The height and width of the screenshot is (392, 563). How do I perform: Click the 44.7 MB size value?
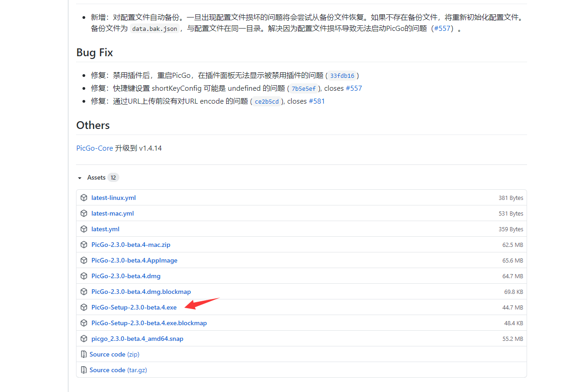[x=513, y=307]
